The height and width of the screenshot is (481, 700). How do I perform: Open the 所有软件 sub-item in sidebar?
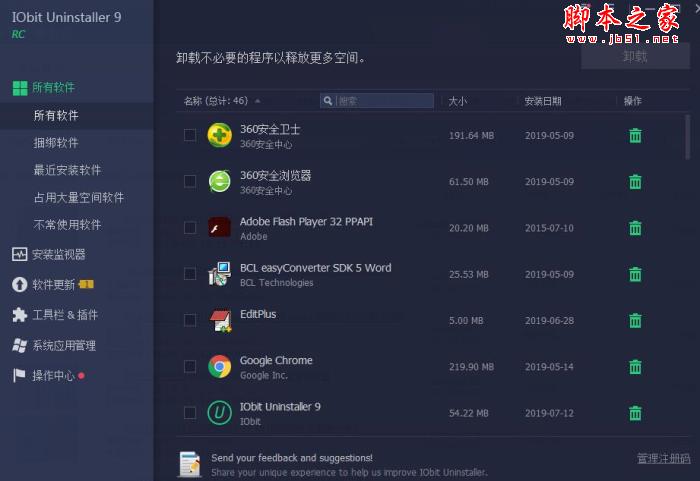tap(56, 116)
